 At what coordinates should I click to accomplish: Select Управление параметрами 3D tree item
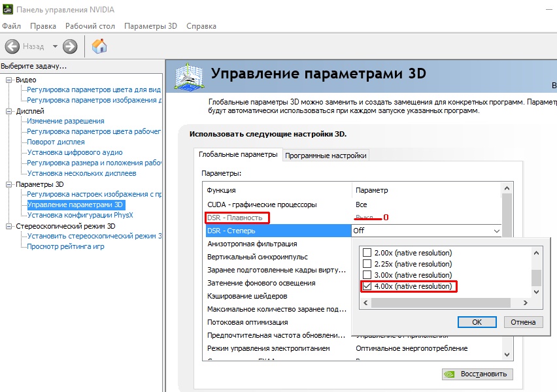pos(75,205)
